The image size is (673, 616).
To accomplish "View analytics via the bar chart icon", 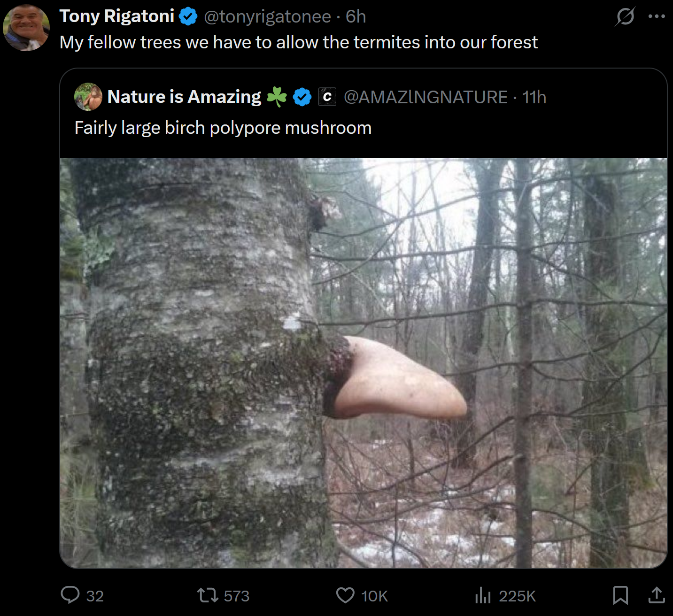I will click(483, 595).
